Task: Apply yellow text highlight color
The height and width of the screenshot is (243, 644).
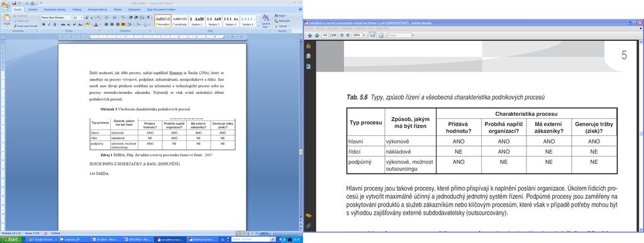Action: (x=88, y=25)
